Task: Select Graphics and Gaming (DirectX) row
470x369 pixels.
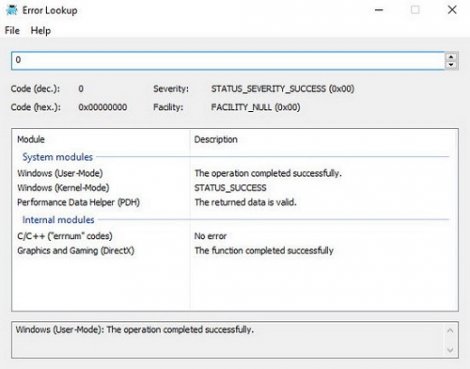Action: click(235, 251)
